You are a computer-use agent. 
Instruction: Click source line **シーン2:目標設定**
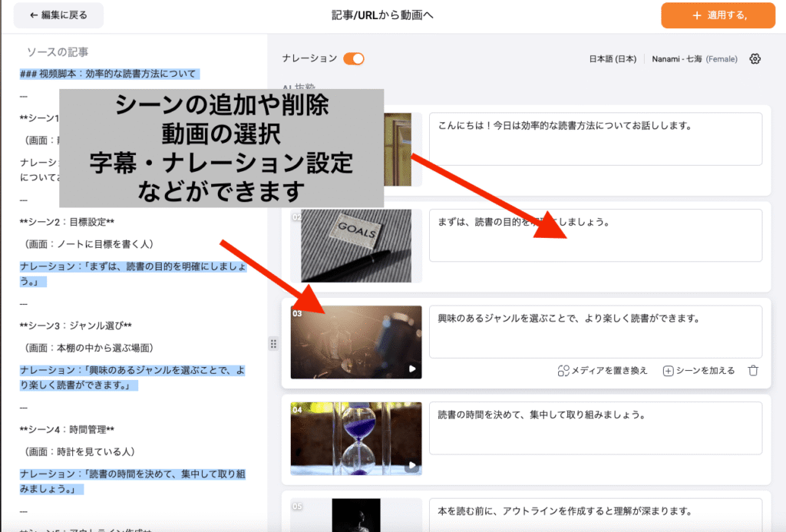[67, 222]
